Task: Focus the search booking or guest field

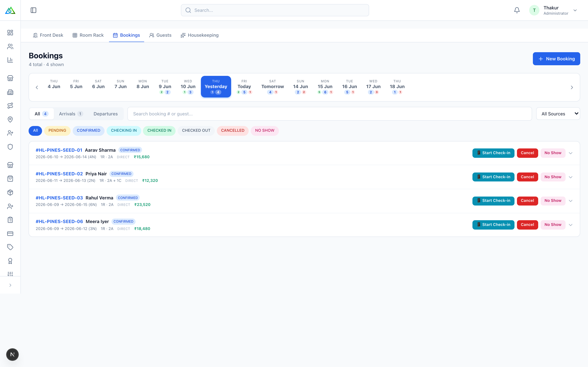Action: [x=330, y=114]
